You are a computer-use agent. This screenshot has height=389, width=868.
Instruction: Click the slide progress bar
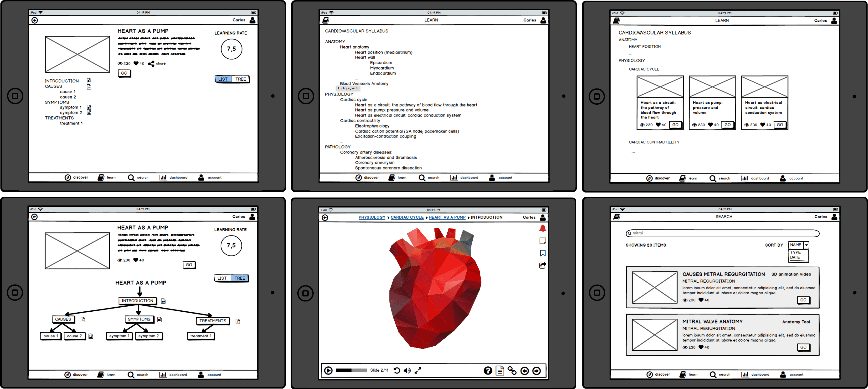351,370
